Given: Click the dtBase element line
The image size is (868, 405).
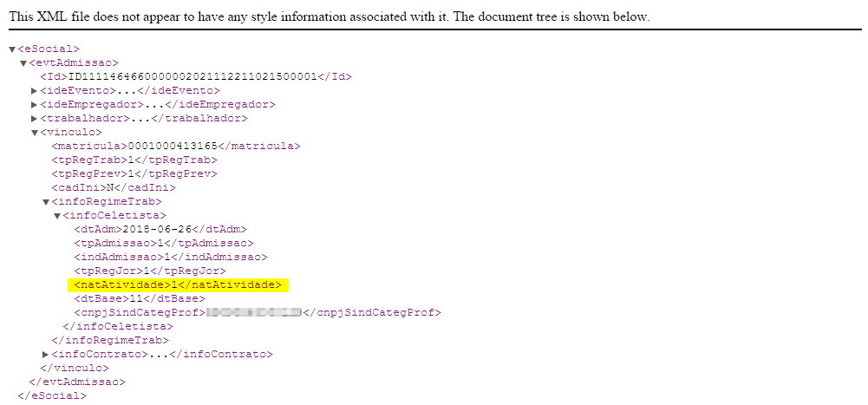Looking at the screenshot, I should point(139,299).
